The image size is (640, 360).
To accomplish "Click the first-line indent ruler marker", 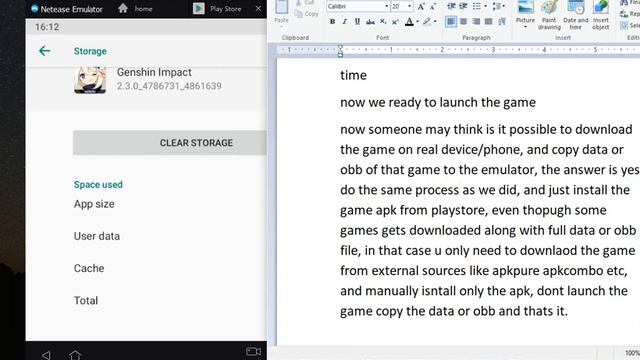I will coord(340,47).
